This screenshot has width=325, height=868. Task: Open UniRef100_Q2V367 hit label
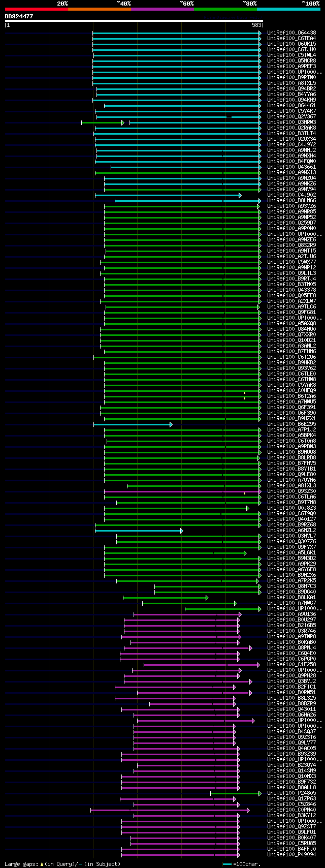tap(291, 116)
